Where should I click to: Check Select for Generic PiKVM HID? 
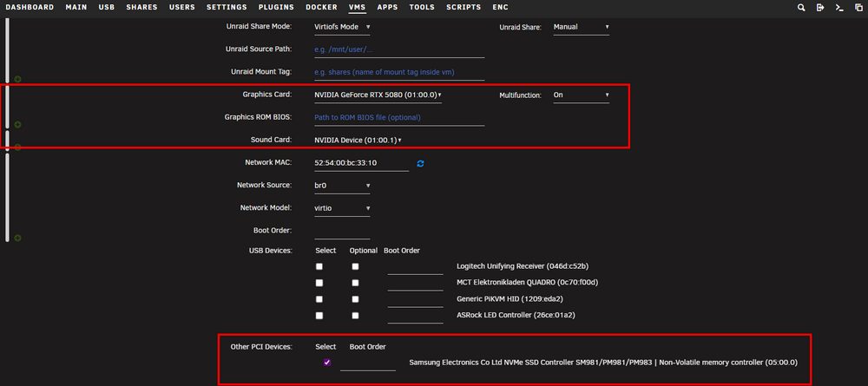(319, 299)
